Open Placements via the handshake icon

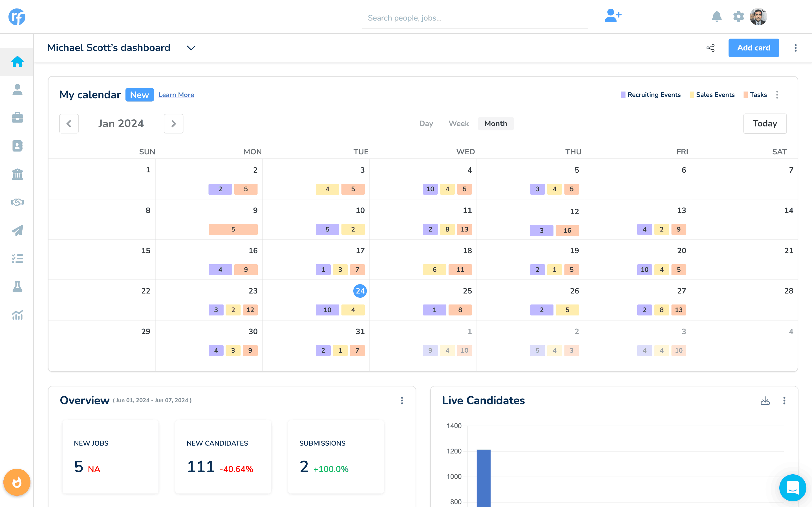(17, 202)
